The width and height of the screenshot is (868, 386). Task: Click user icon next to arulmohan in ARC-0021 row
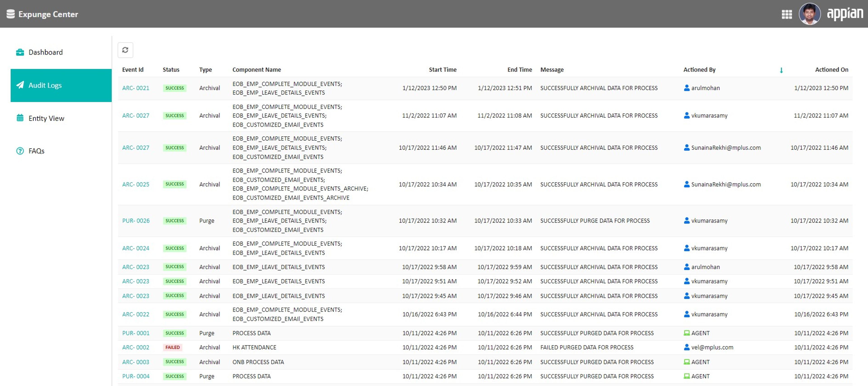click(686, 88)
